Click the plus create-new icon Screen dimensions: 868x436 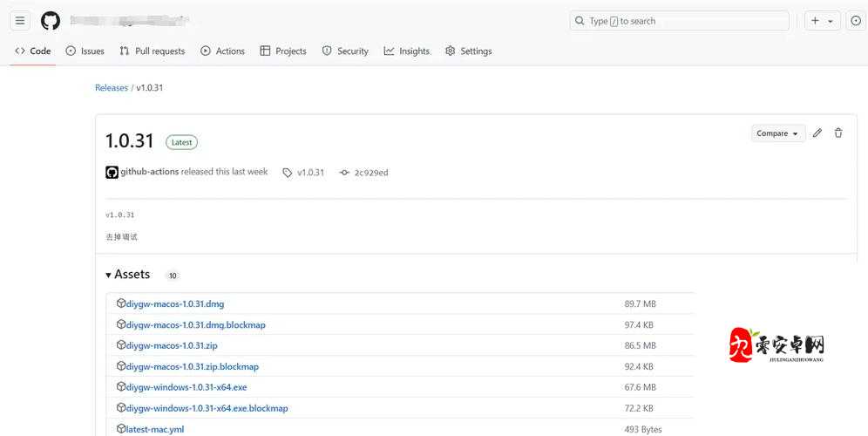(815, 21)
